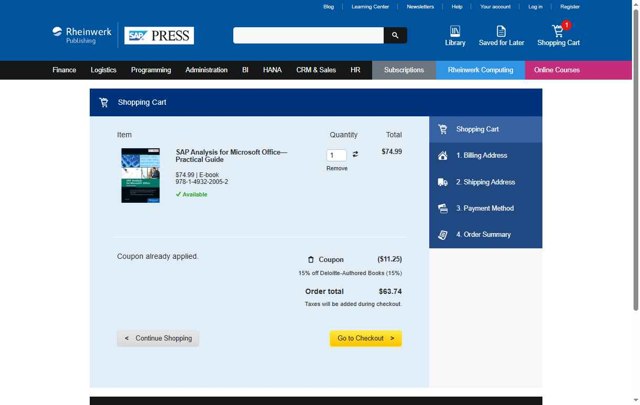Open the header Shopping Cart icon
The image size is (640, 405).
(557, 31)
